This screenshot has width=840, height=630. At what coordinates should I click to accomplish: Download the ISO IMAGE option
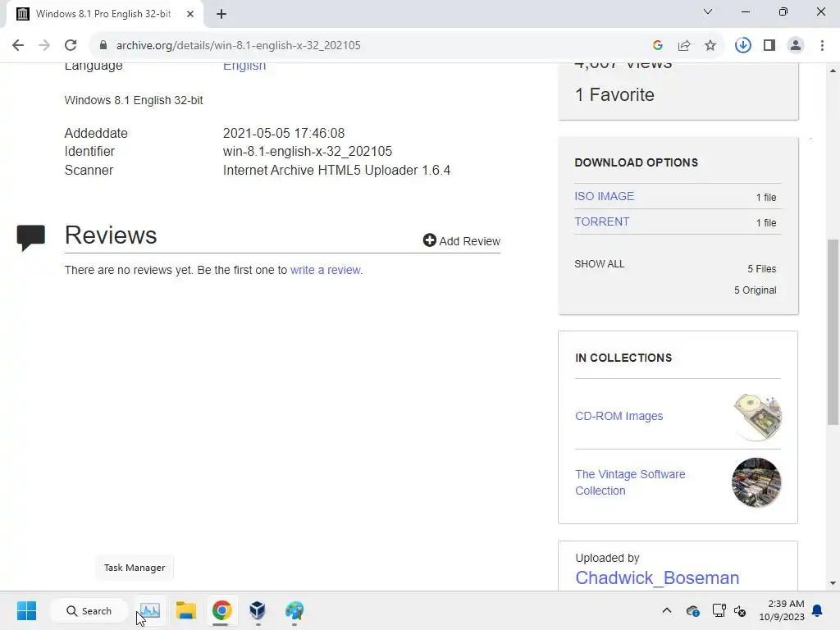[x=605, y=196]
